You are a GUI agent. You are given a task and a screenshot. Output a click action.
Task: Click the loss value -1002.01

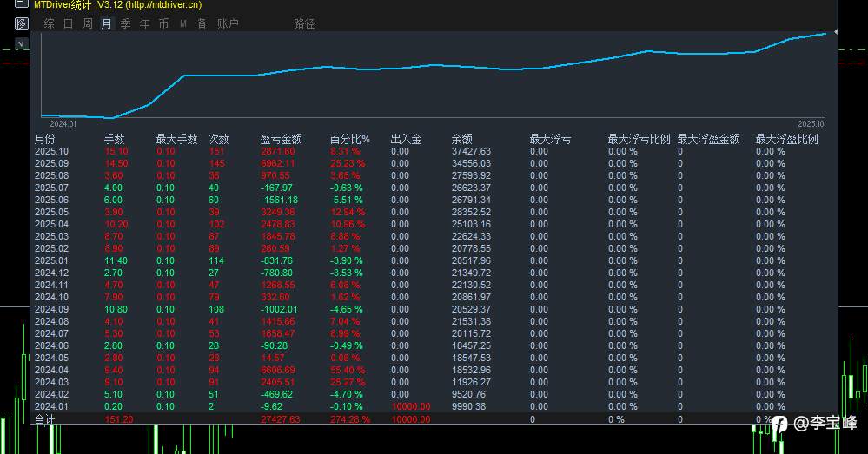click(x=279, y=309)
